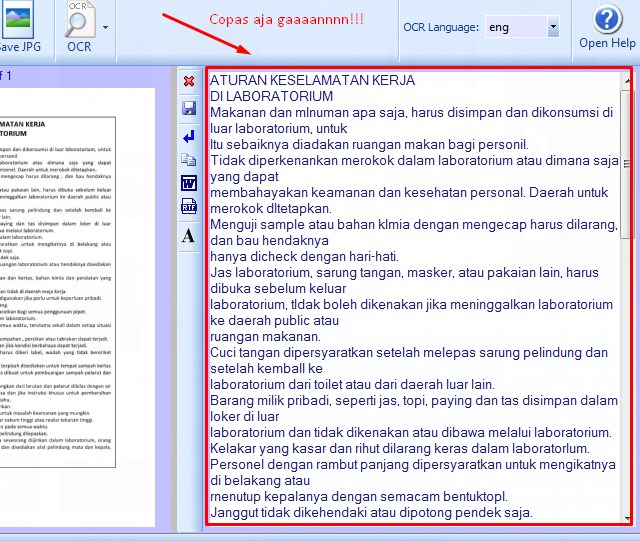Click the line starting 'Itu sebaiknya diadakan'
640x541 pixels.
coord(369,145)
